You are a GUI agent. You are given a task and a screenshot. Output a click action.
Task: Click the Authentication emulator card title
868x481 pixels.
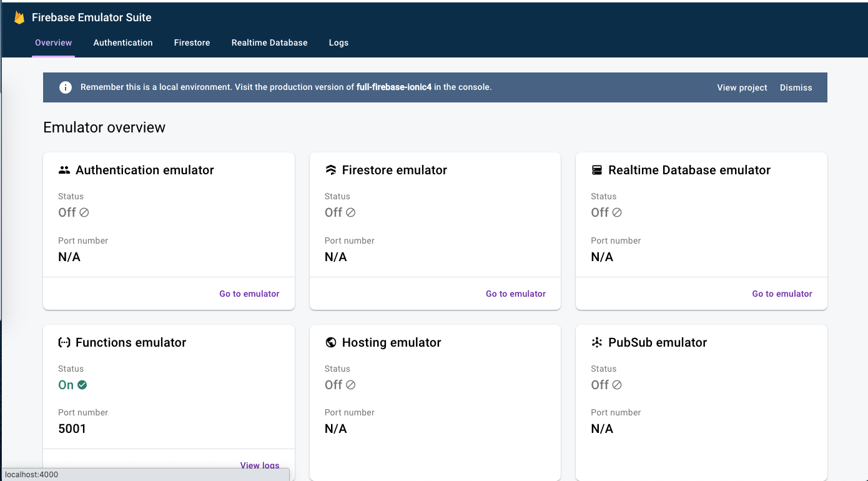[145, 170]
